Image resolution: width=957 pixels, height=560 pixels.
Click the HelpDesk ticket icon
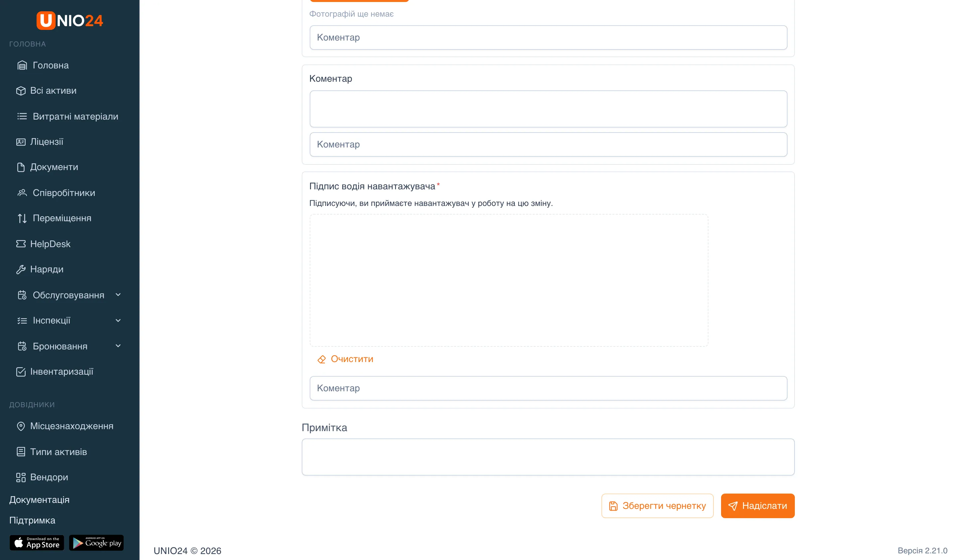tap(21, 244)
